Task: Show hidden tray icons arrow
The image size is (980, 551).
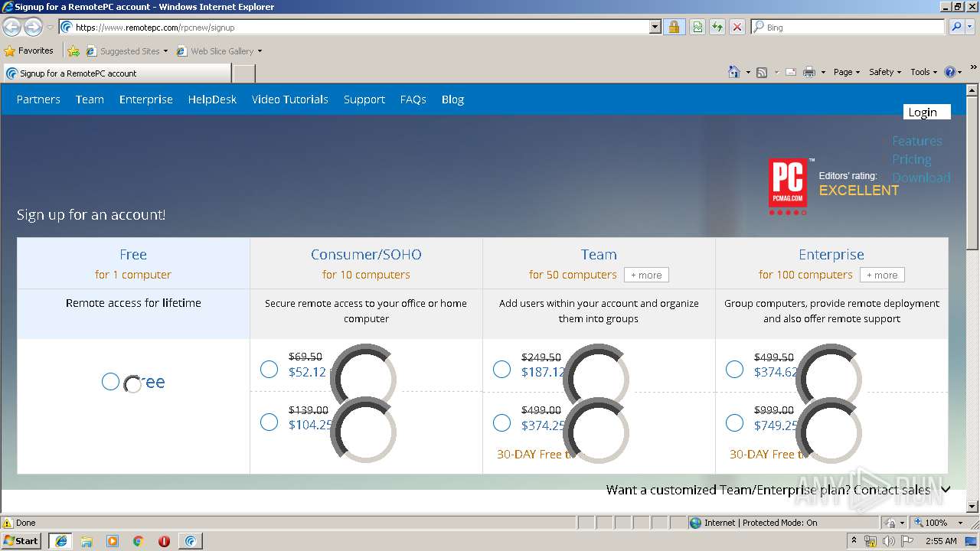Action: tap(854, 540)
